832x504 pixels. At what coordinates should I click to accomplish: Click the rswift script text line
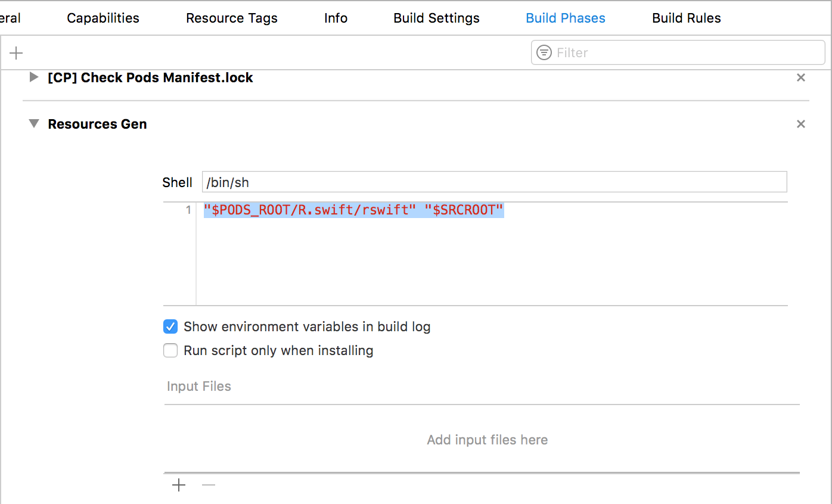[x=354, y=210]
